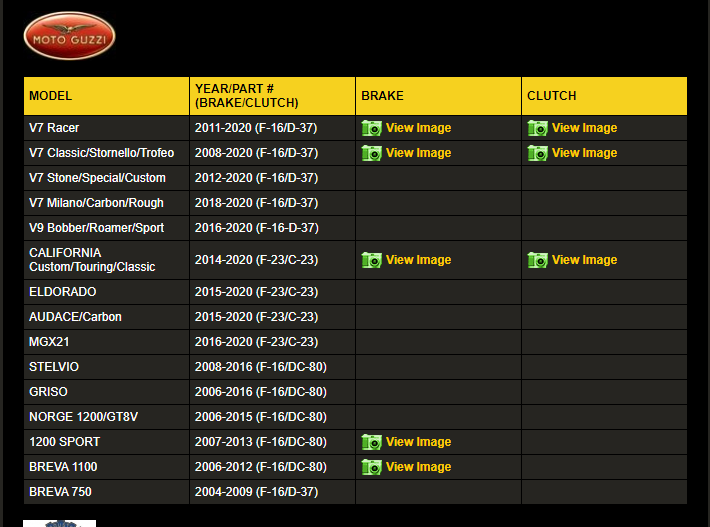Open View Image link for 1200 SPORT brake
710x527 pixels.
pyautogui.click(x=418, y=442)
